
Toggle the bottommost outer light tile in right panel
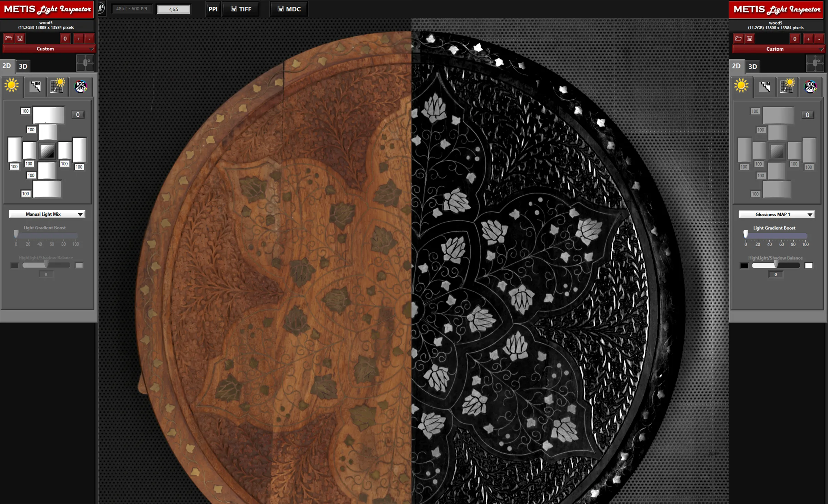pos(777,190)
